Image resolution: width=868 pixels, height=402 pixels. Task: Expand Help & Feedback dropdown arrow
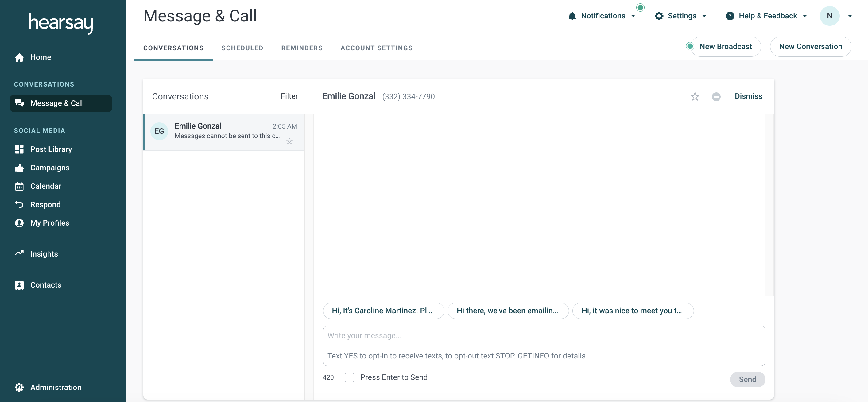point(805,16)
